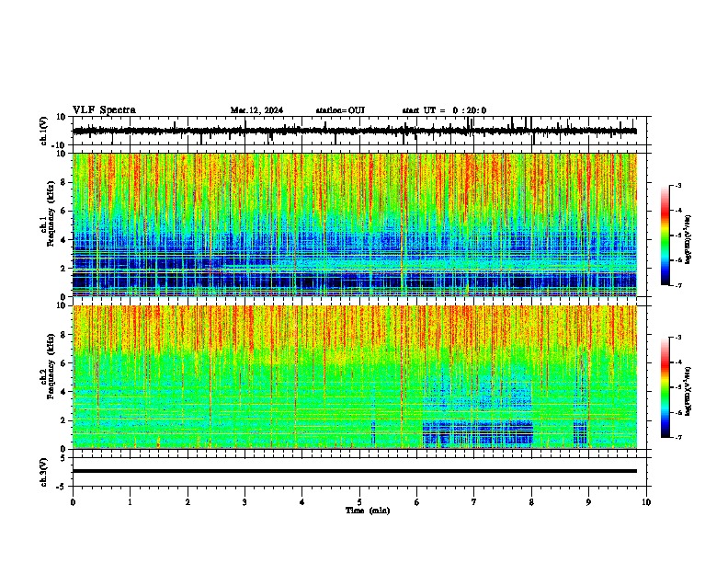This screenshot has width=728, height=563.
Task: Click the time axis tick label '3'
Action: click(245, 502)
